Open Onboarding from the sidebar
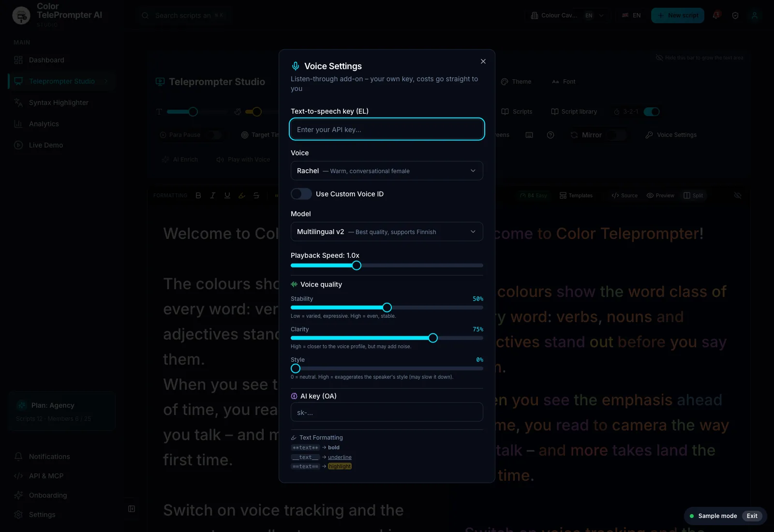774x532 pixels. pos(62,495)
